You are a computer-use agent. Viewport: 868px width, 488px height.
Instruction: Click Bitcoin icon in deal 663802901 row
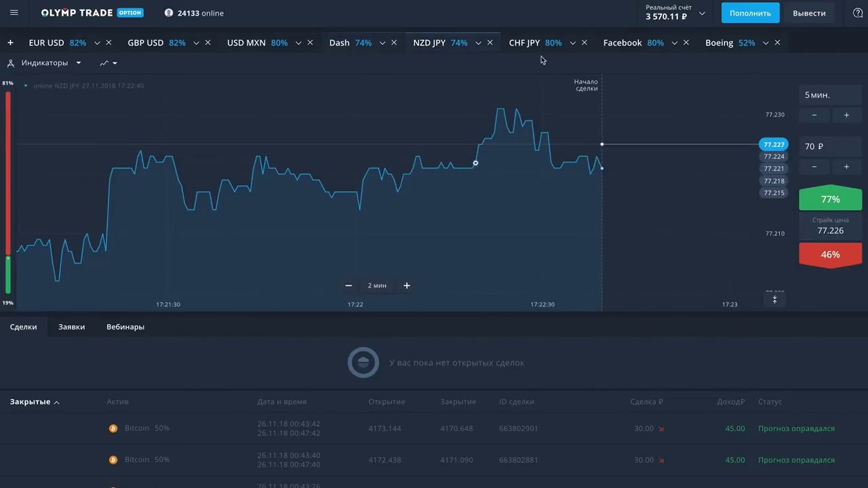(x=113, y=428)
